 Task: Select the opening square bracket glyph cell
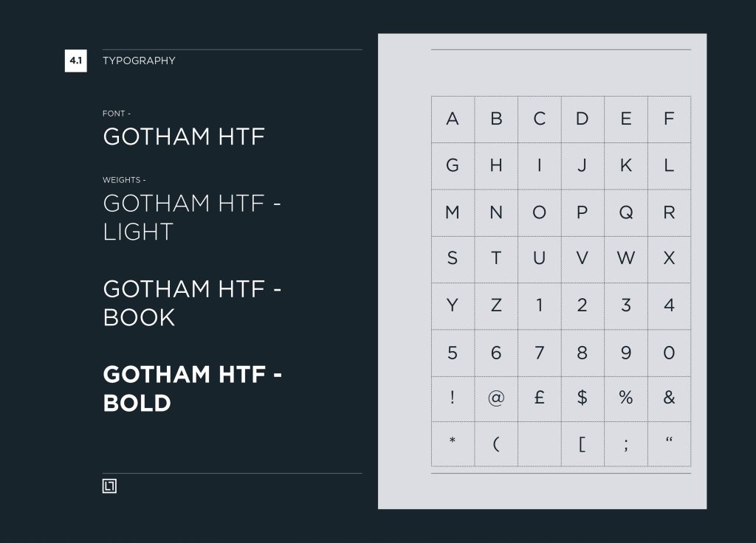click(583, 443)
